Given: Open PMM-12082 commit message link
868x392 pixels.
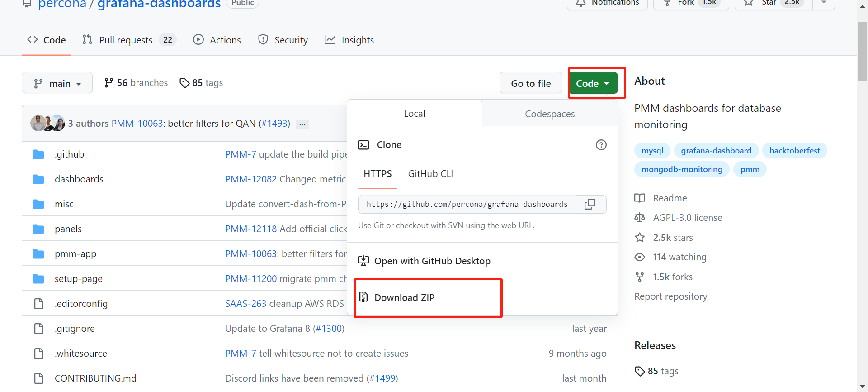Looking at the screenshot, I should tap(251, 179).
